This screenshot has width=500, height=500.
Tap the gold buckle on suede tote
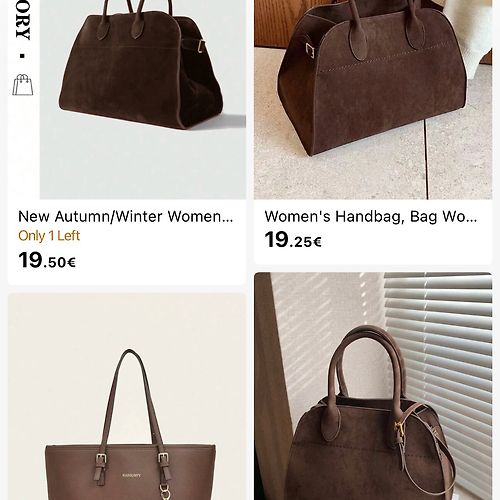[201, 46]
